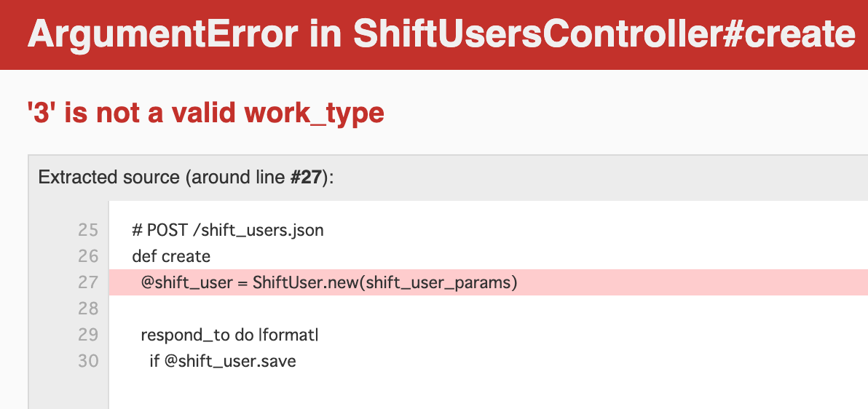Click the ArgumentError in ShiftUsersController#create heading
The image size is (868, 409).
(441, 33)
